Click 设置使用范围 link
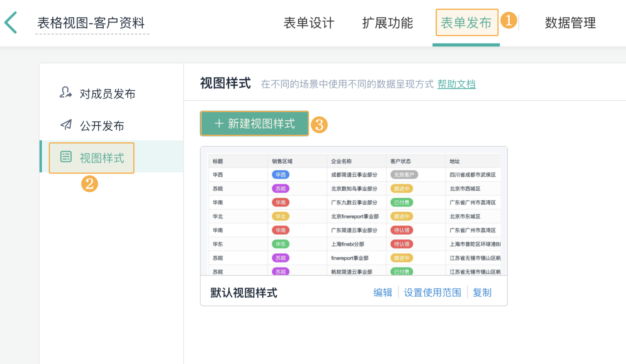Screen dimensions: 626x364 [433, 292]
